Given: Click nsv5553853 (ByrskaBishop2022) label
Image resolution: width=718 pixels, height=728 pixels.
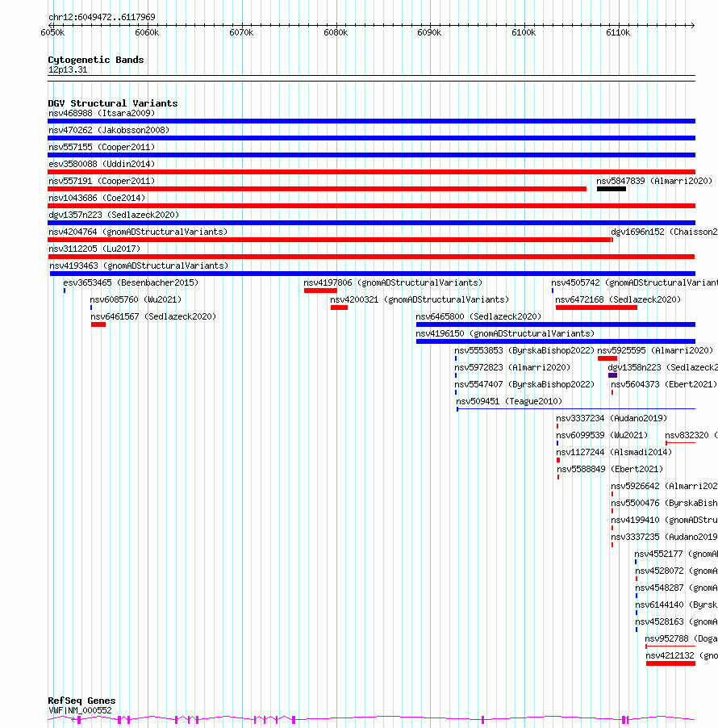Looking at the screenshot, I should point(524,350).
